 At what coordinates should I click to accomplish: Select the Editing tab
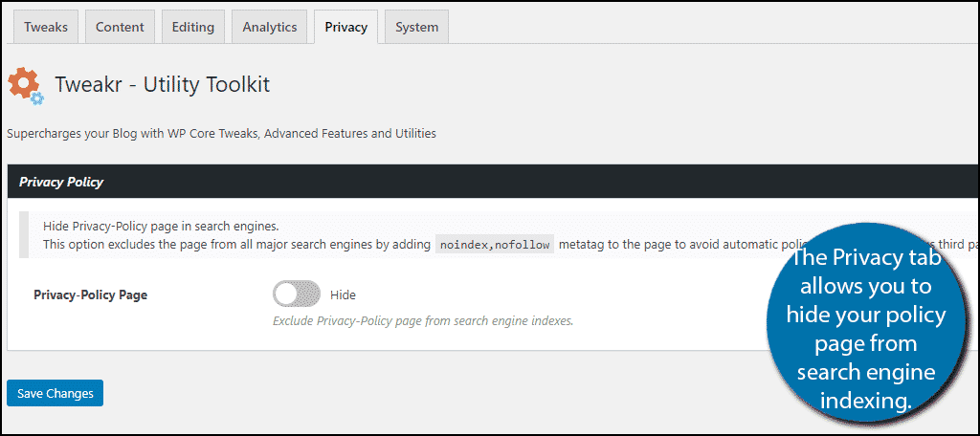click(x=193, y=27)
